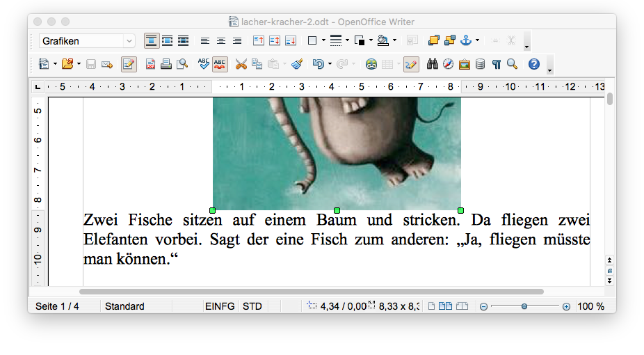The image size is (644, 355).
Task: Expand the Line Style dropdown arrow
Action: tap(348, 40)
